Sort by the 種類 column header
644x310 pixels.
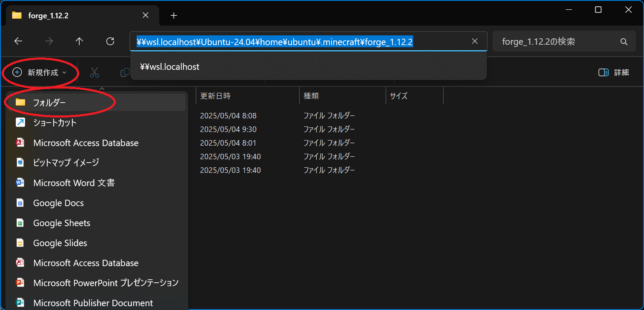[343, 96]
